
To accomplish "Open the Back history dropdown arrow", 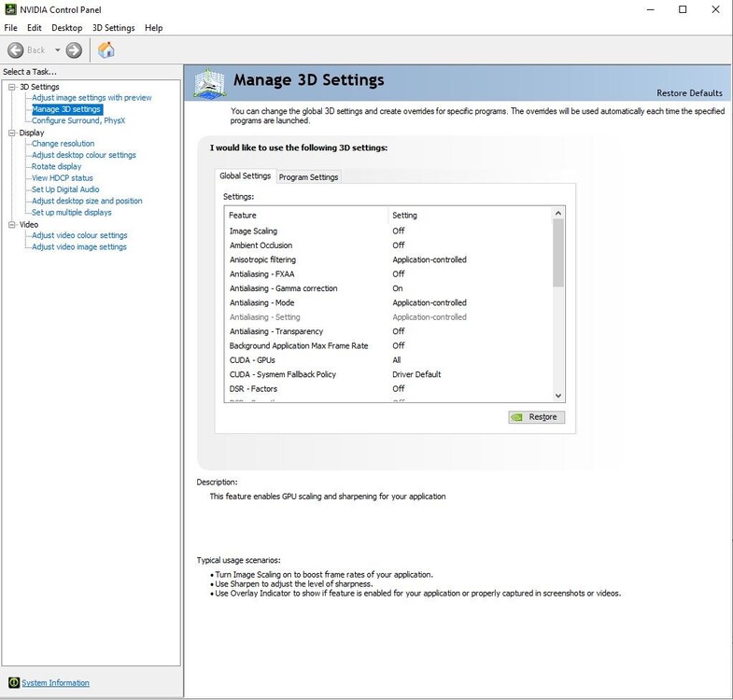I will pos(58,50).
